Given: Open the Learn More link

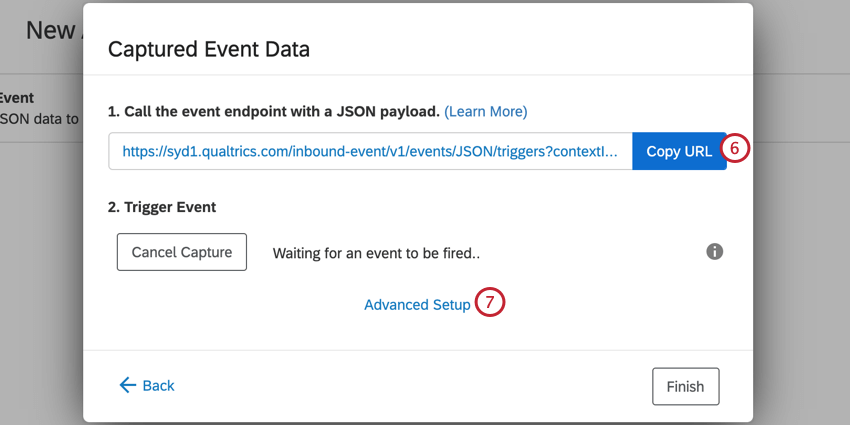Looking at the screenshot, I should click(x=486, y=112).
